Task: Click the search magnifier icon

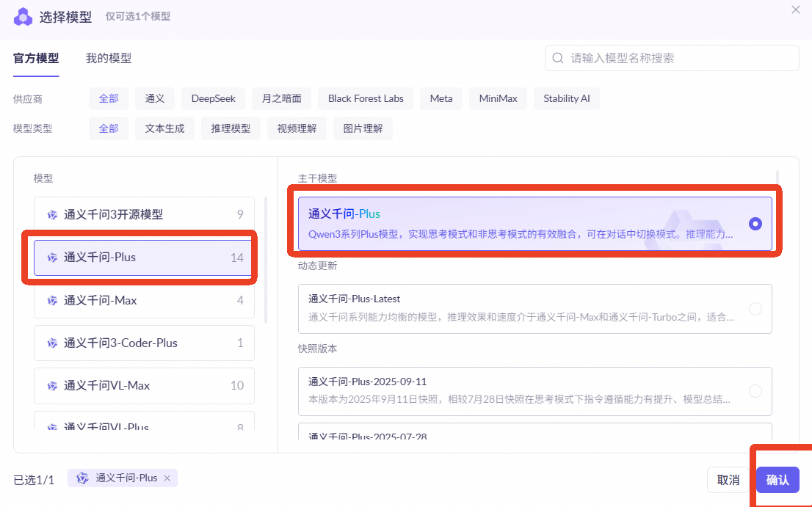Action: coord(558,58)
